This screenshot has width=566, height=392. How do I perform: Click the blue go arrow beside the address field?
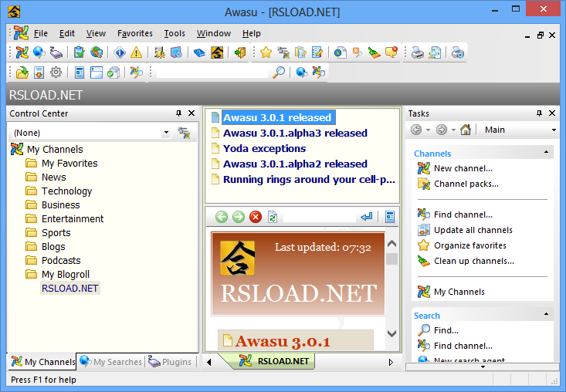pos(366,217)
